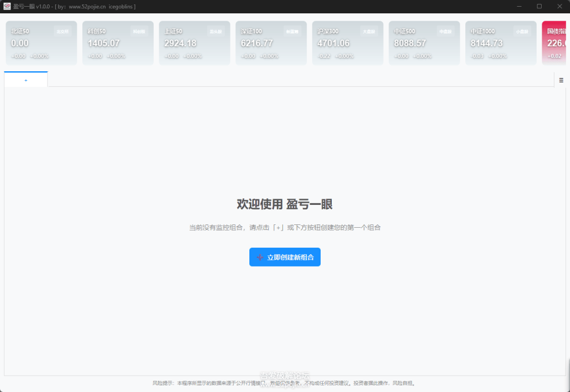Click the 欢迎使用 盈亏一眼 heading
The height and width of the screenshot is (392, 570).
tap(284, 204)
